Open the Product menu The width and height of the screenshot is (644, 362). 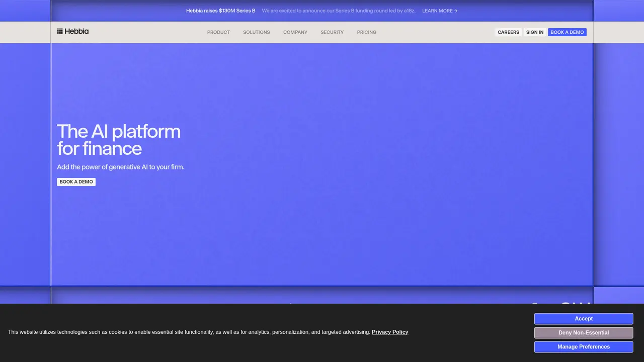218,32
